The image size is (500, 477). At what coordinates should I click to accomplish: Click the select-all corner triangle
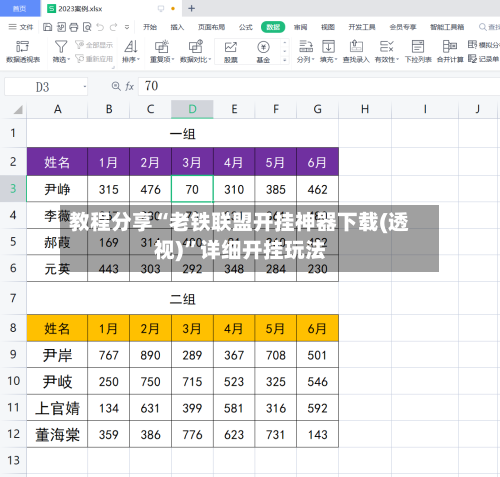point(18,109)
